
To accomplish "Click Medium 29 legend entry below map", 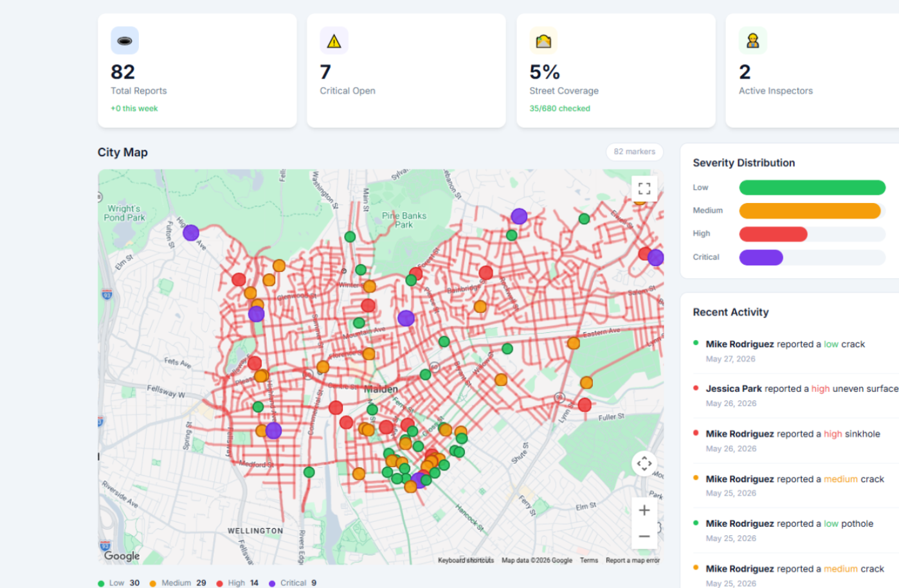I will click(x=178, y=583).
